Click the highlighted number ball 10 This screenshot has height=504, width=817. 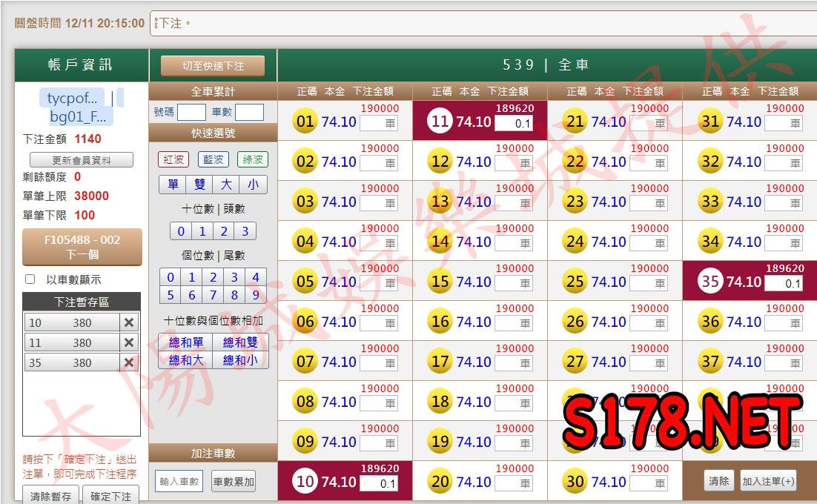305,482
